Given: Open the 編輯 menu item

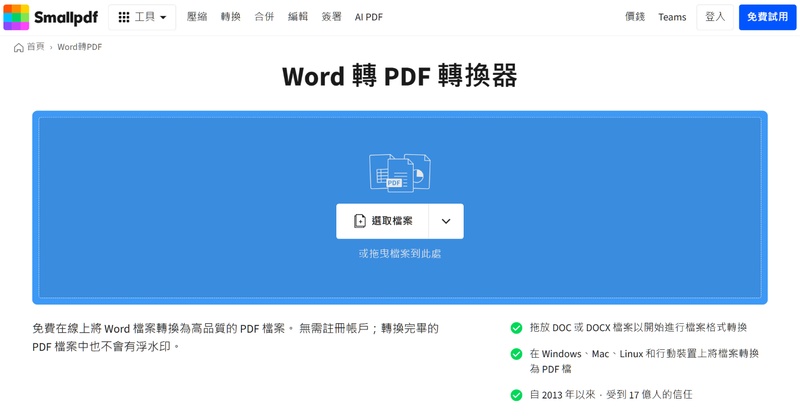Looking at the screenshot, I should 298,17.
